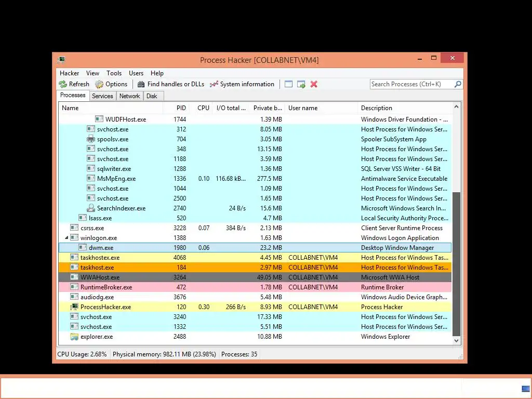Sort by the CPU column header

coord(201,108)
